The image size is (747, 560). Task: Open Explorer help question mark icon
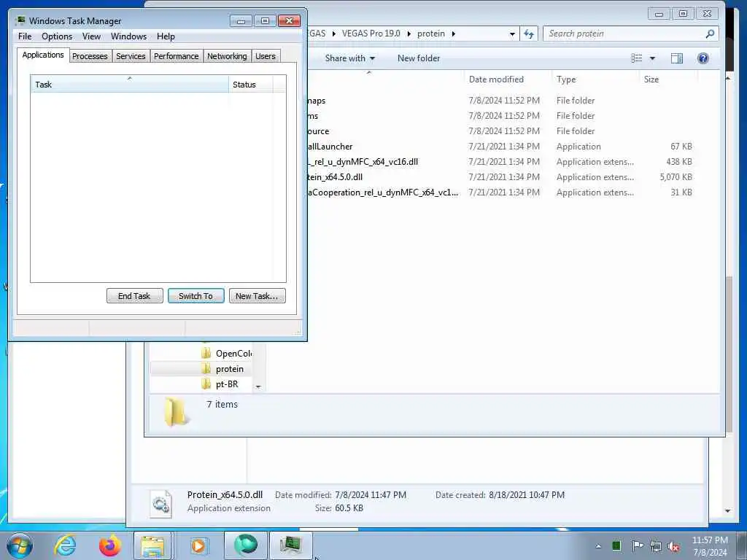point(703,58)
